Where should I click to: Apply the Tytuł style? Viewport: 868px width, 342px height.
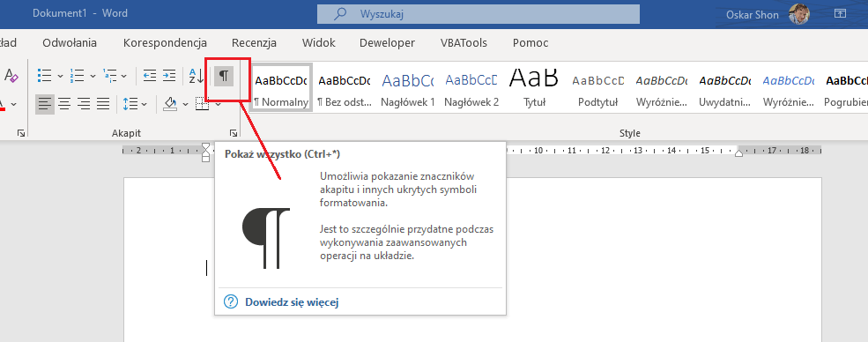pos(535,88)
